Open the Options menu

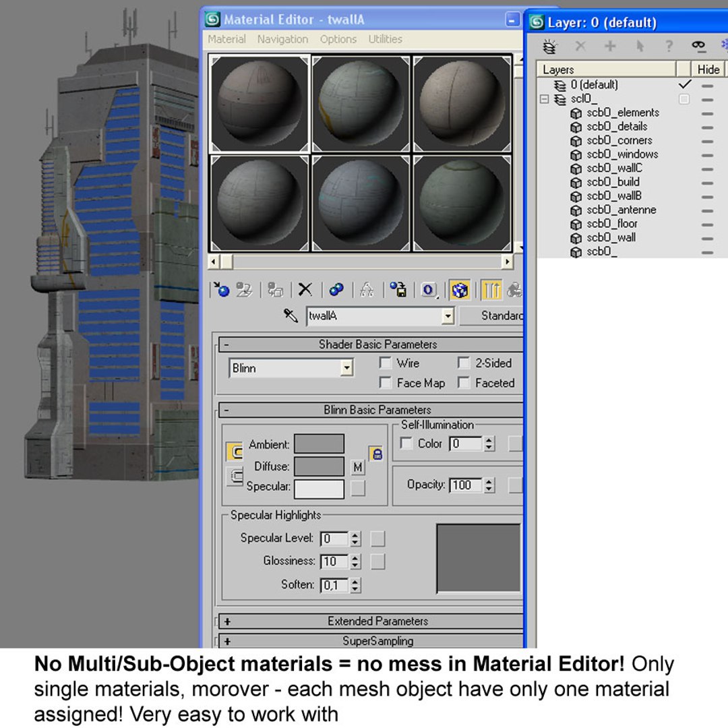click(x=338, y=39)
